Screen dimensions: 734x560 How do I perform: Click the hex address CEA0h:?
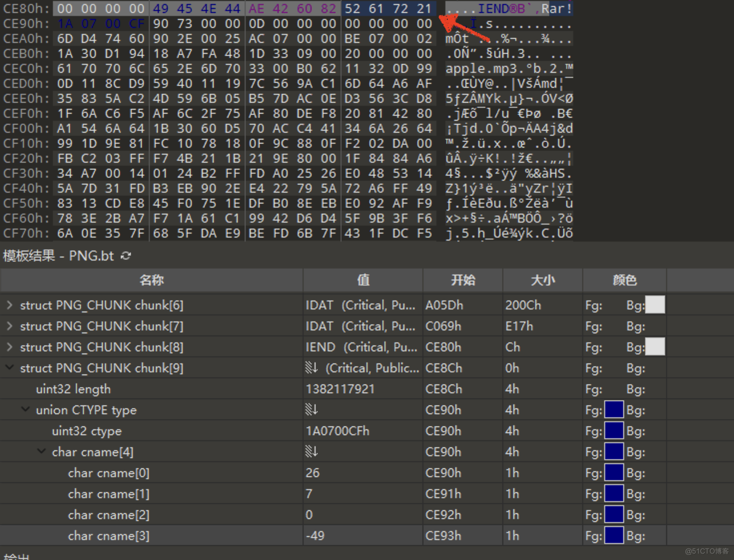coord(26,38)
